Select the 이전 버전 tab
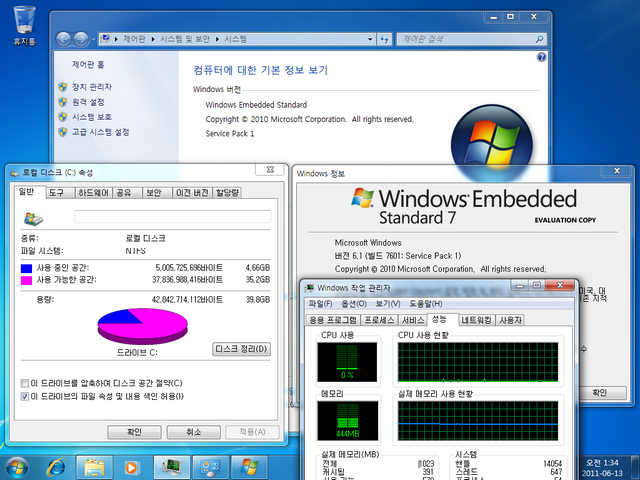This screenshot has width=640, height=480. pos(192,193)
